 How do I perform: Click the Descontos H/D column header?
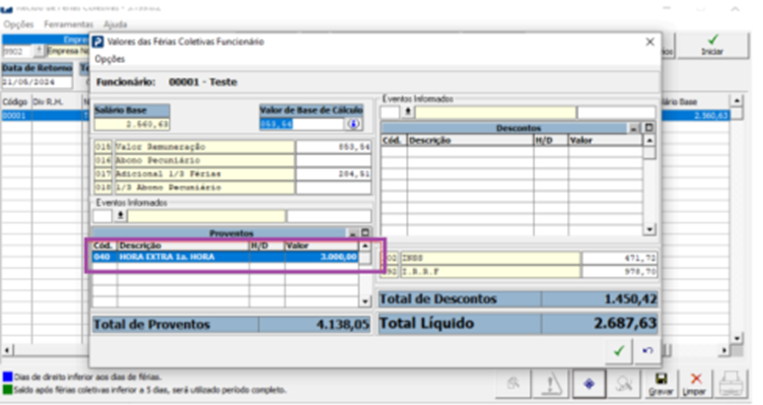pos(551,140)
